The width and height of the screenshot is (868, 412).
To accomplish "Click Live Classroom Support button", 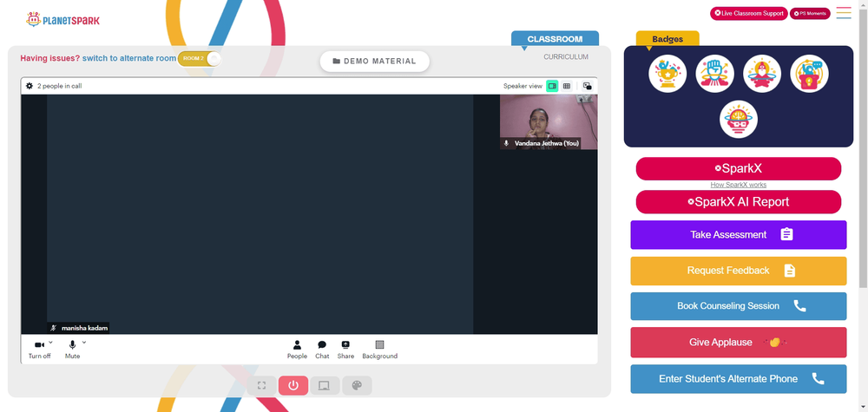I will (x=749, y=13).
